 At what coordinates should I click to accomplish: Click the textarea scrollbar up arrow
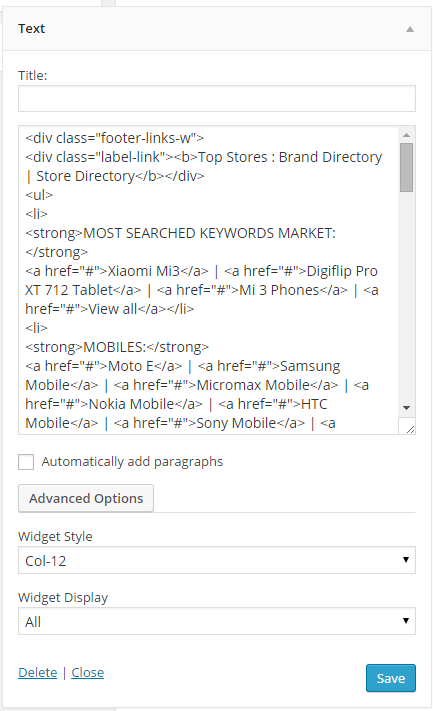click(x=406, y=135)
